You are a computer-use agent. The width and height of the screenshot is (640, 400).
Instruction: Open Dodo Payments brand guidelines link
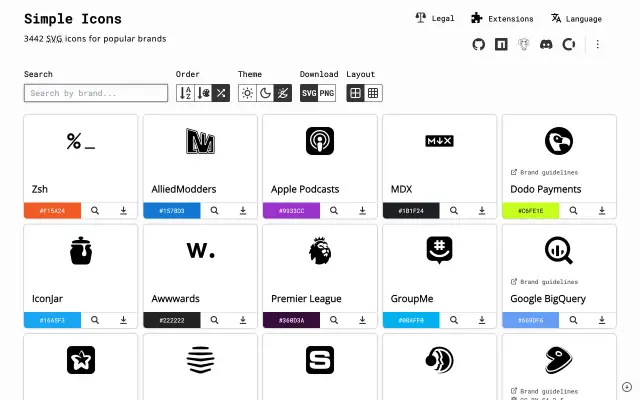[544, 172]
